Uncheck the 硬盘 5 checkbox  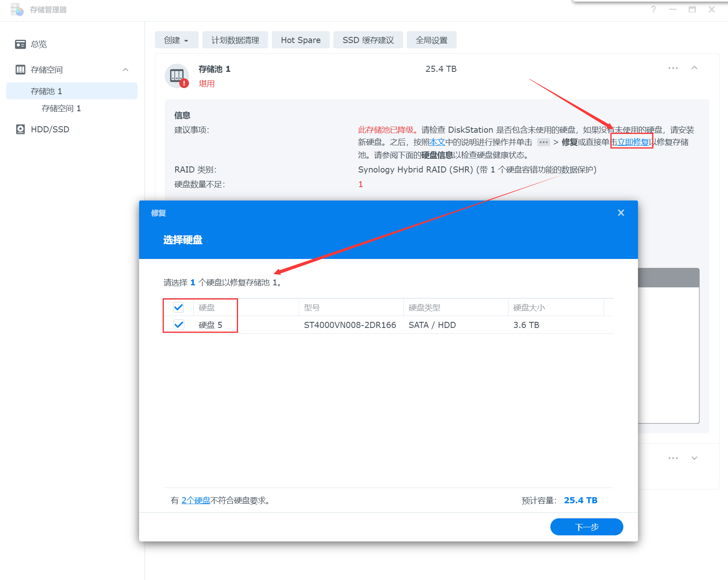tap(178, 325)
